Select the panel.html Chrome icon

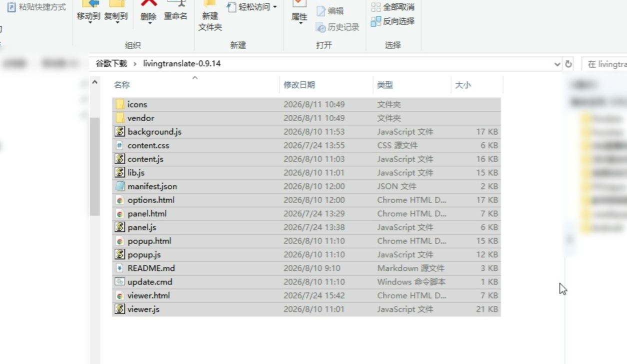(x=119, y=213)
